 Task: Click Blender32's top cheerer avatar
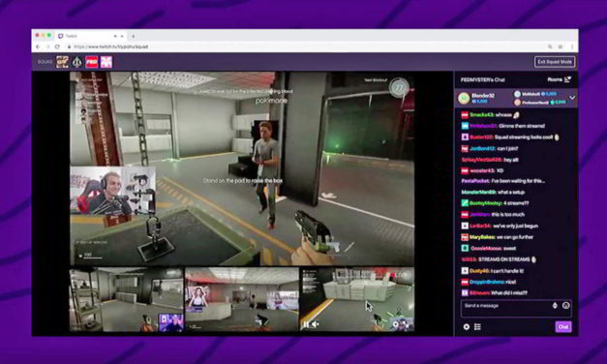(464, 98)
